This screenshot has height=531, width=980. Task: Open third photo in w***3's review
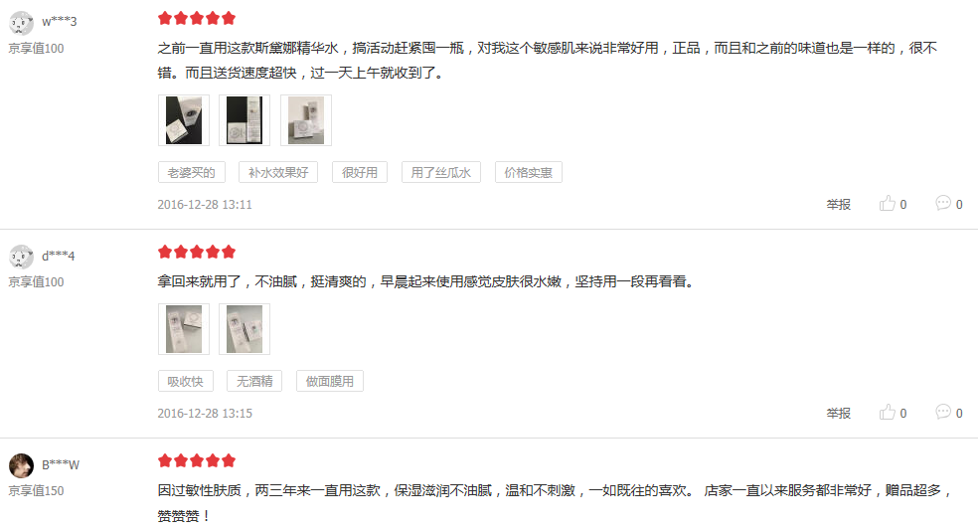(x=306, y=120)
